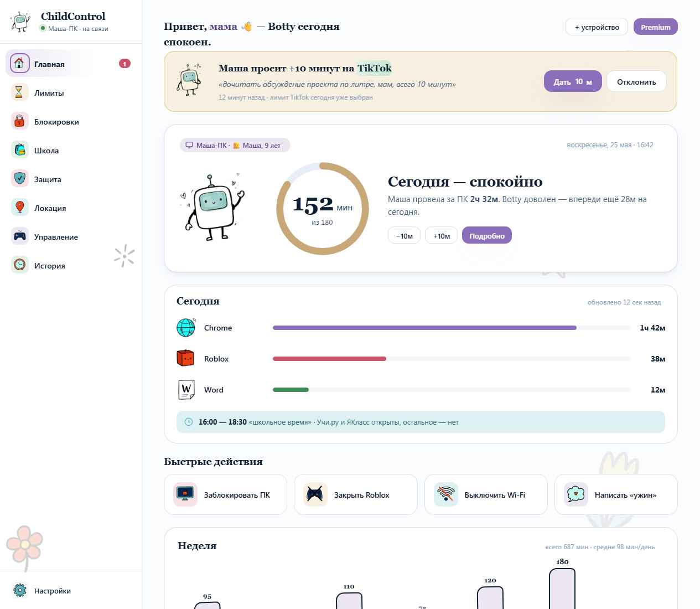
Task: Click the padlock icon next to Блокировки
Action: tap(20, 121)
